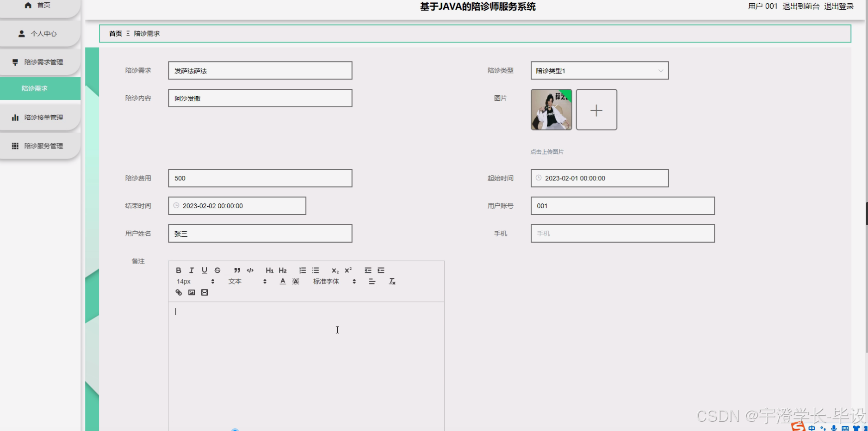Open the text color picker icon
This screenshot has width=868, height=431.
click(282, 281)
